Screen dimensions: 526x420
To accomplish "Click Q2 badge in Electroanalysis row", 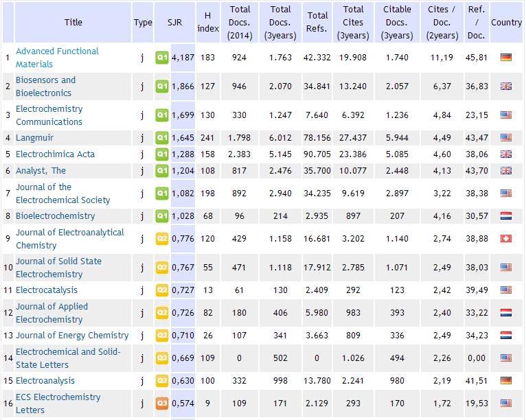I will (162, 380).
